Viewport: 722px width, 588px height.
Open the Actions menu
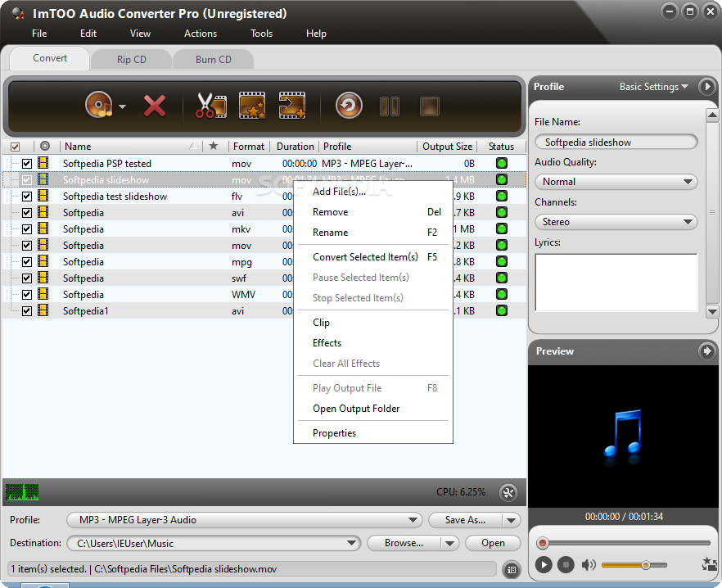pyautogui.click(x=201, y=34)
